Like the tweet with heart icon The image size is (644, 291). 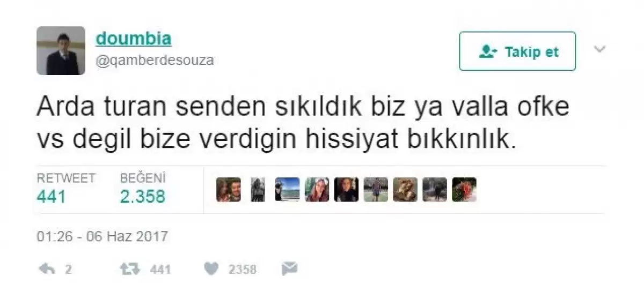point(211,268)
